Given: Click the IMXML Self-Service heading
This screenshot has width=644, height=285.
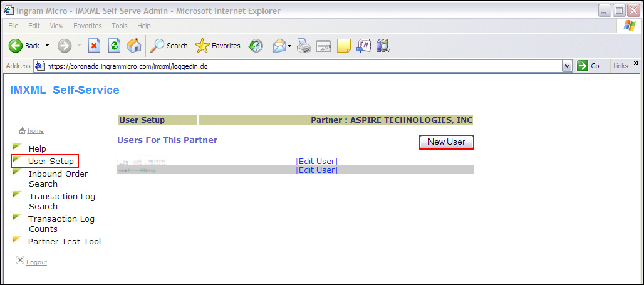Looking at the screenshot, I should (65, 90).
